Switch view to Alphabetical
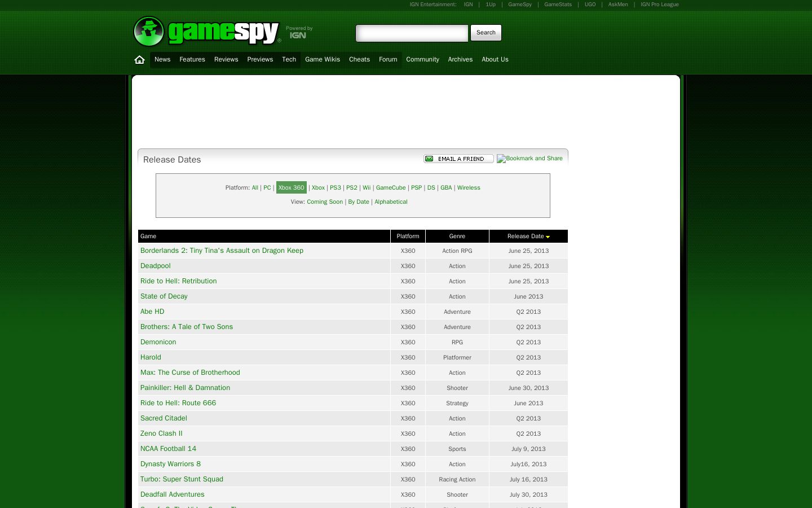 point(391,202)
